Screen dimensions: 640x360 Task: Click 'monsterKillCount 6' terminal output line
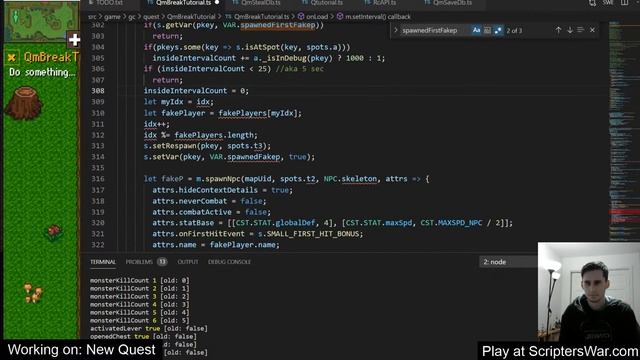140,320
